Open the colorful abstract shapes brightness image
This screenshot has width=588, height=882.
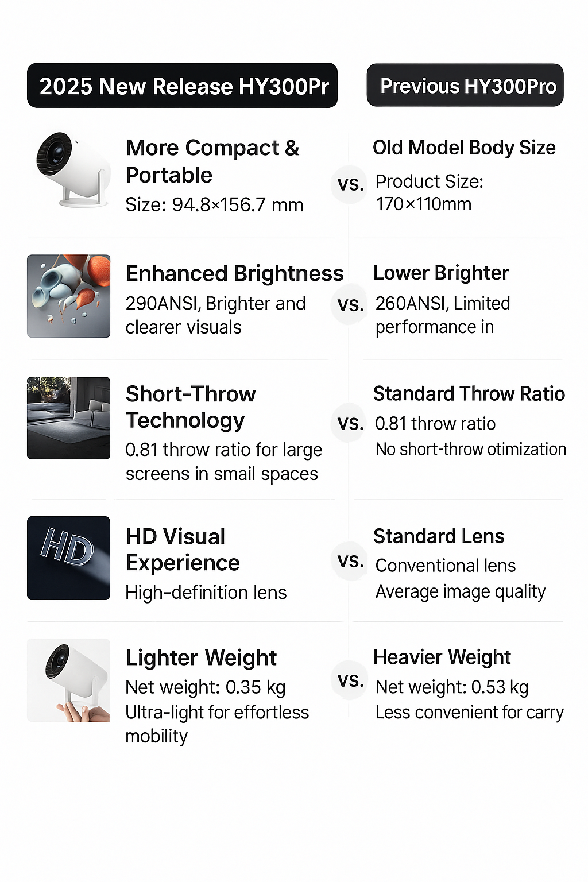68,296
